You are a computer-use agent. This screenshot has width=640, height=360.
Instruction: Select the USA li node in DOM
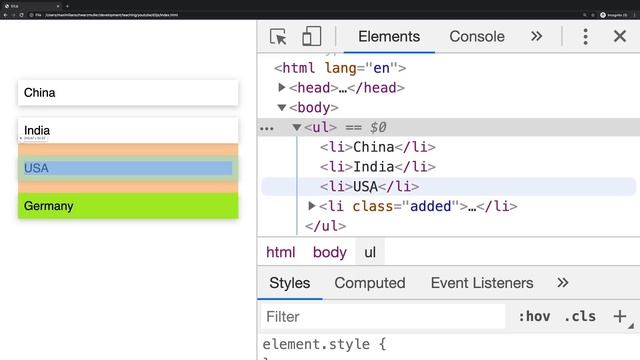pos(369,187)
